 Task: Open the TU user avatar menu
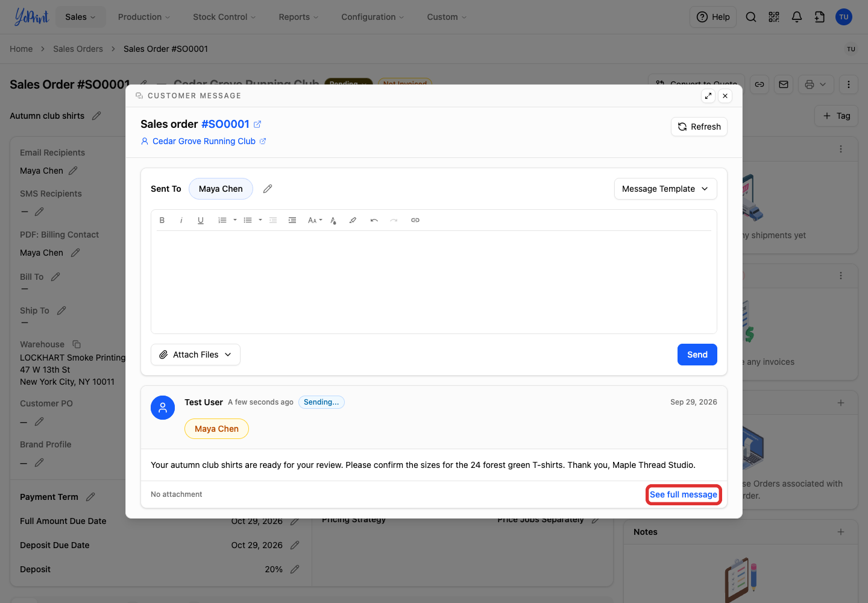(844, 17)
